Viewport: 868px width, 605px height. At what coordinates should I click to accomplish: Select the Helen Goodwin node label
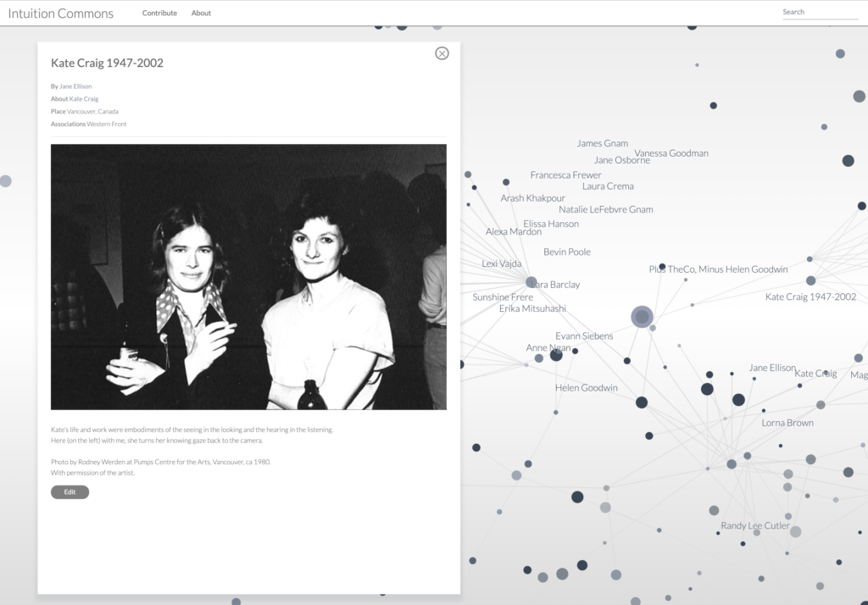click(x=586, y=388)
